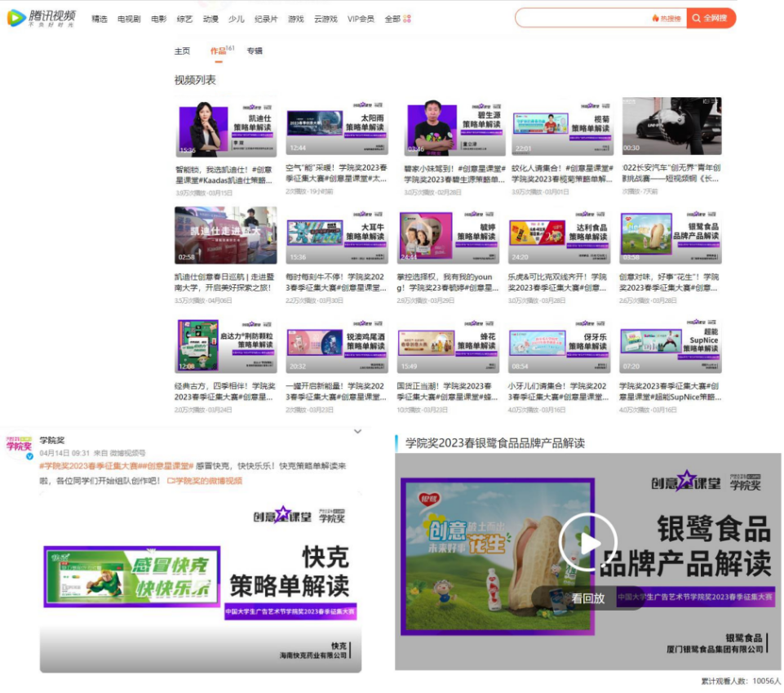Click title 凯迪仕创意春日巡航

(x=224, y=282)
